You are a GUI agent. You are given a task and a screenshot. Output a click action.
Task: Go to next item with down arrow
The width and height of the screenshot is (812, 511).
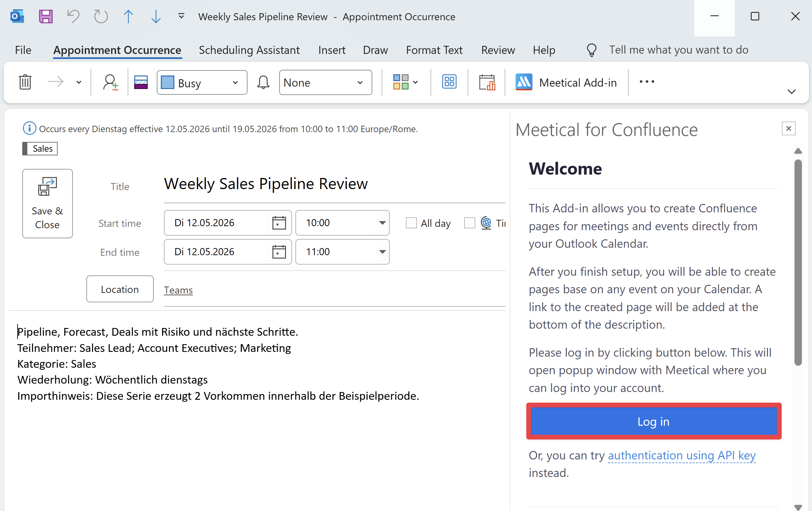[x=156, y=17]
